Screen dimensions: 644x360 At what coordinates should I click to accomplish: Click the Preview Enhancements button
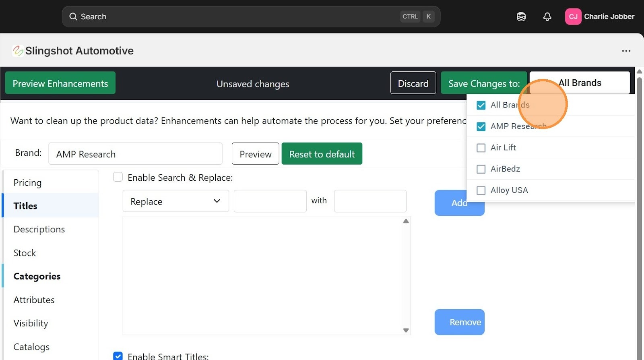pos(60,83)
